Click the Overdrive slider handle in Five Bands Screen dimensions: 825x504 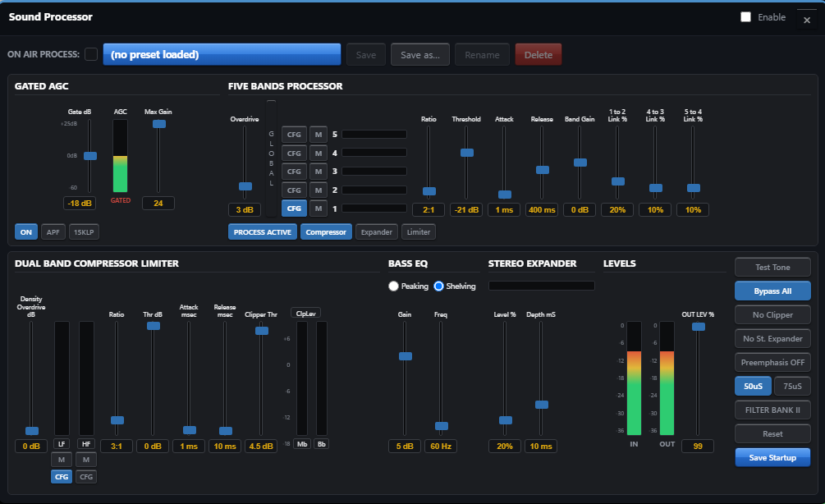(x=245, y=186)
